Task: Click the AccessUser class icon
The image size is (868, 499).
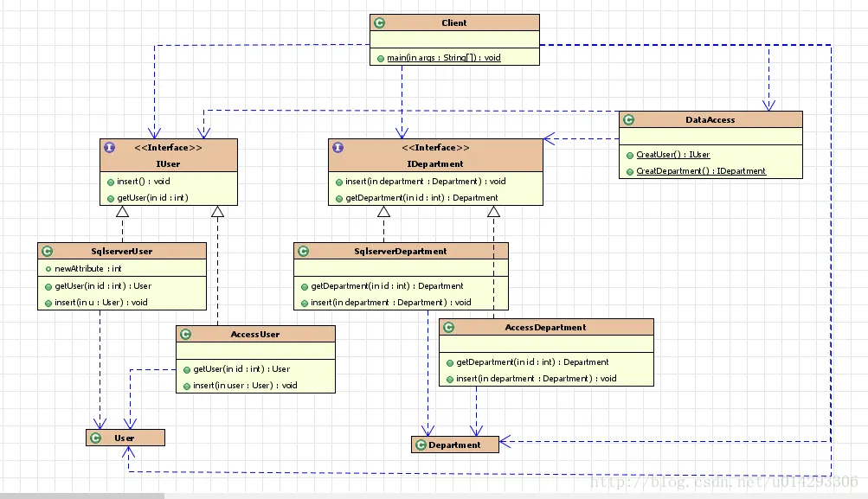Action: pyautogui.click(x=186, y=334)
